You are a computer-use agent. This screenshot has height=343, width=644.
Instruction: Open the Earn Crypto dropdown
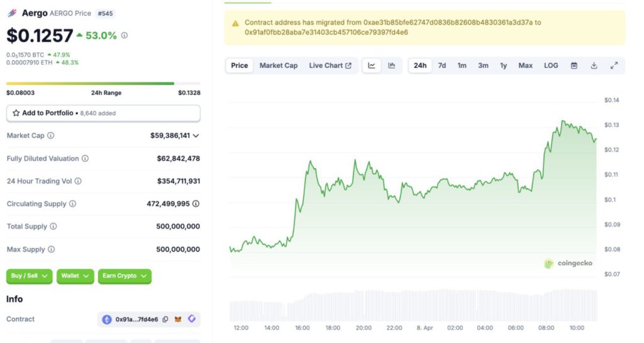point(125,276)
